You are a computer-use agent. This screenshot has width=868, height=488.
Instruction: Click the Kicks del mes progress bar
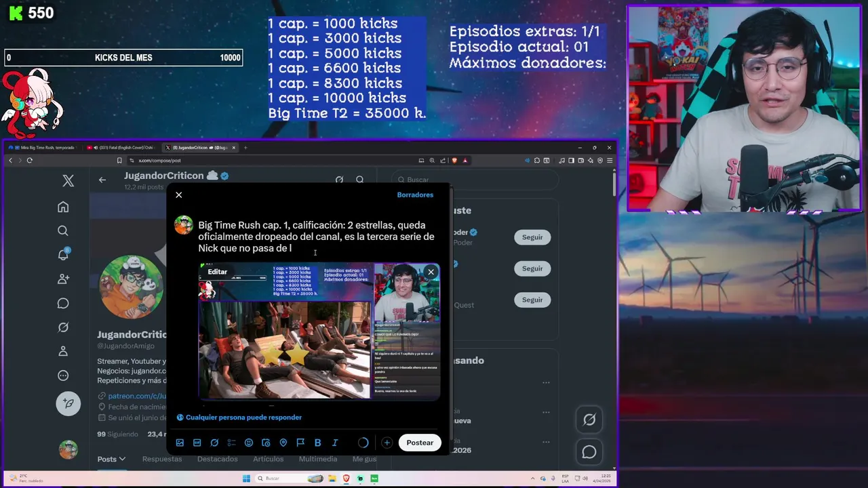click(x=123, y=58)
